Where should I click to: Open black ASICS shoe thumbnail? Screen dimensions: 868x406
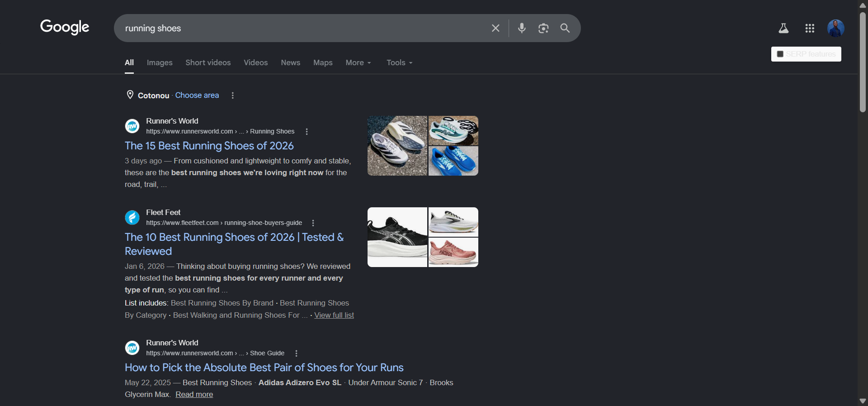[397, 237]
